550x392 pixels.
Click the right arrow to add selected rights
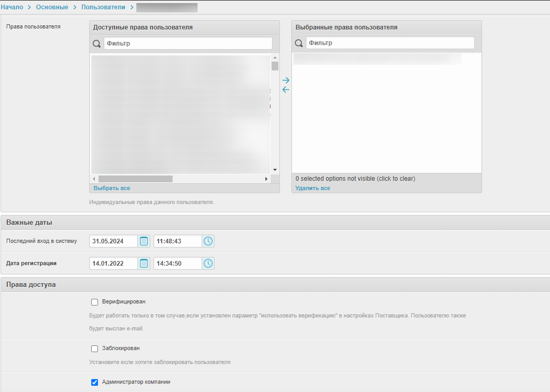[x=286, y=80]
